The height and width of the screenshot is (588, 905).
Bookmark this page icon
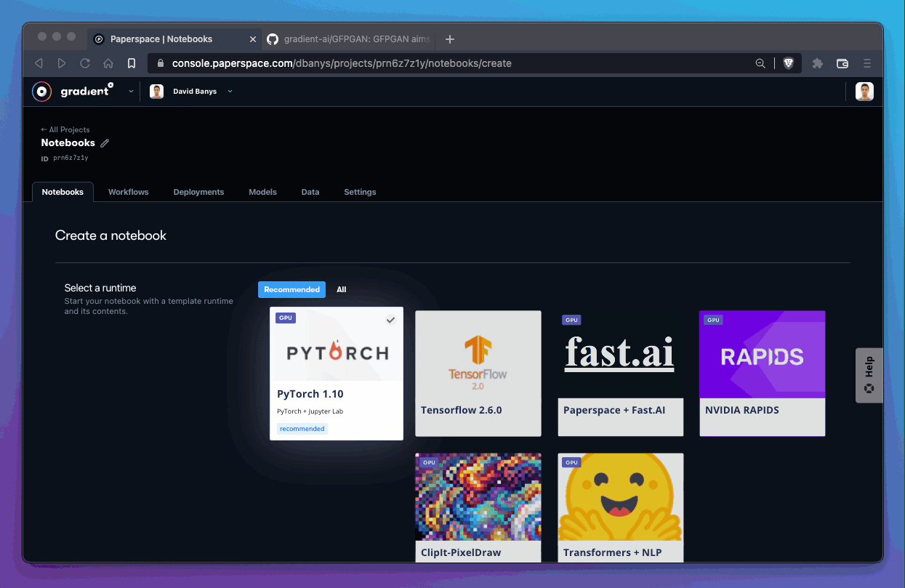(132, 63)
